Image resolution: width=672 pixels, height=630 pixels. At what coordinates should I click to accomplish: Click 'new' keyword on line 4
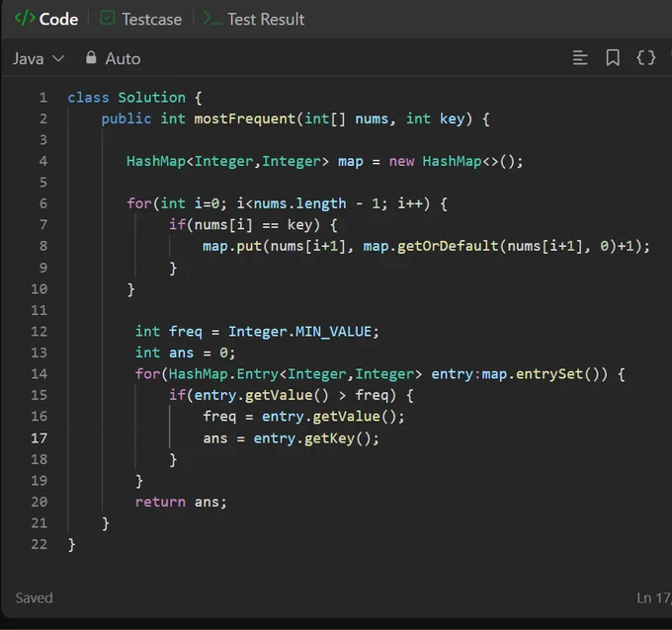[x=401, y=162]
